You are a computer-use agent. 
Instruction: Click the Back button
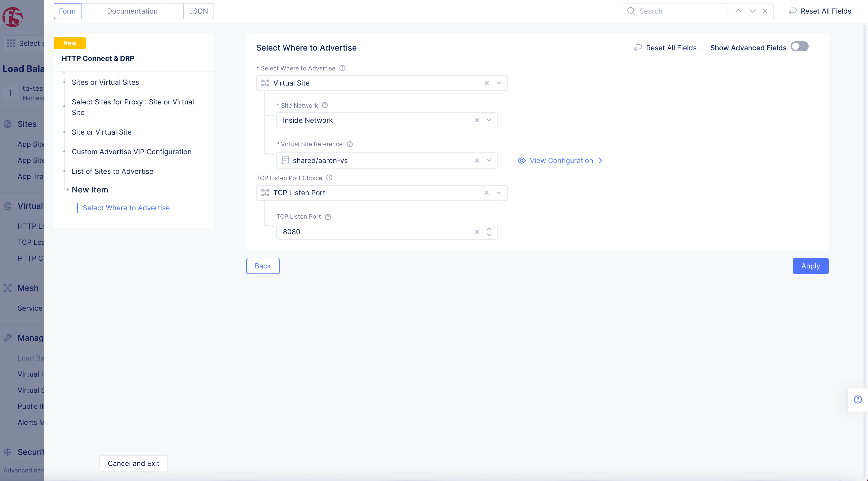(x=263, y=266)
